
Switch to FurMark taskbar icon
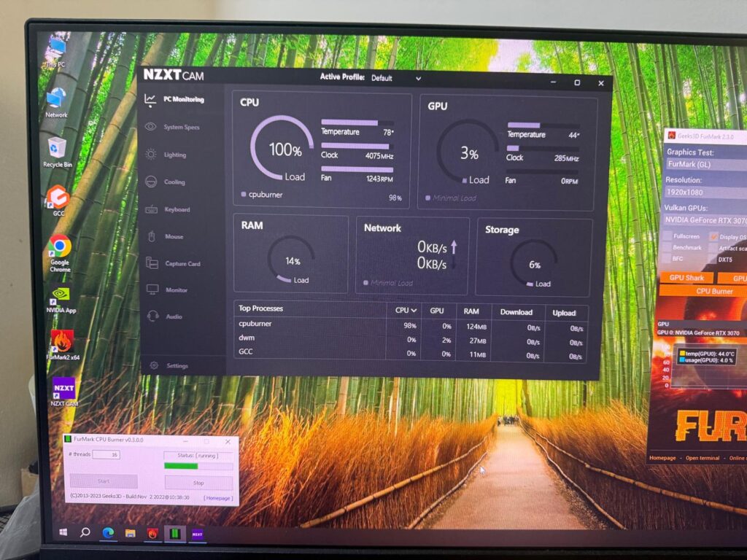tap(152, 534)
